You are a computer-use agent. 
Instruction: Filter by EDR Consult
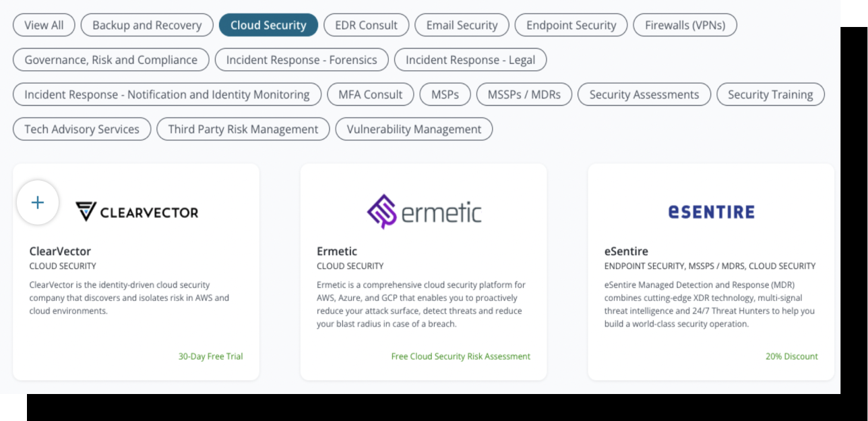366,25
